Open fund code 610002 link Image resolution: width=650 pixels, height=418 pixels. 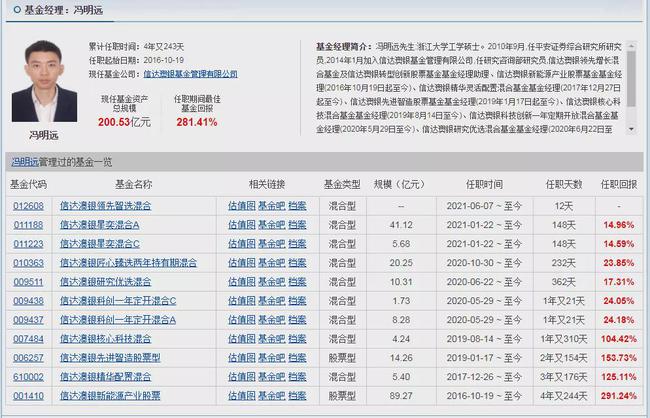click(x=28, y=377)
